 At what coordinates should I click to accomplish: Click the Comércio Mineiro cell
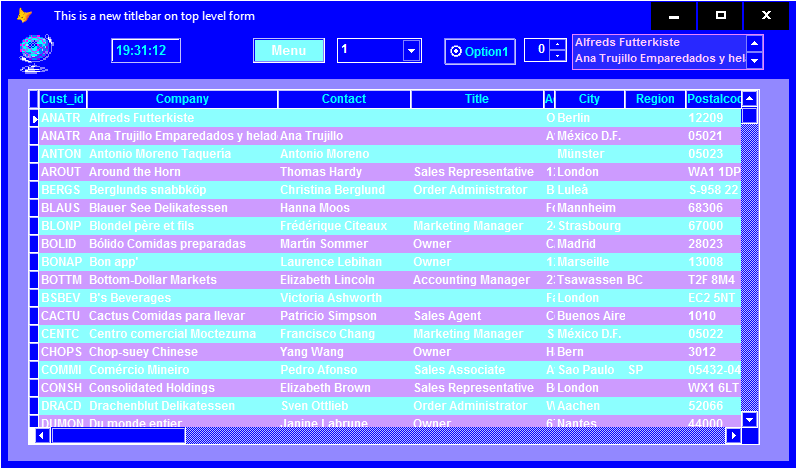tap(182, 370)
